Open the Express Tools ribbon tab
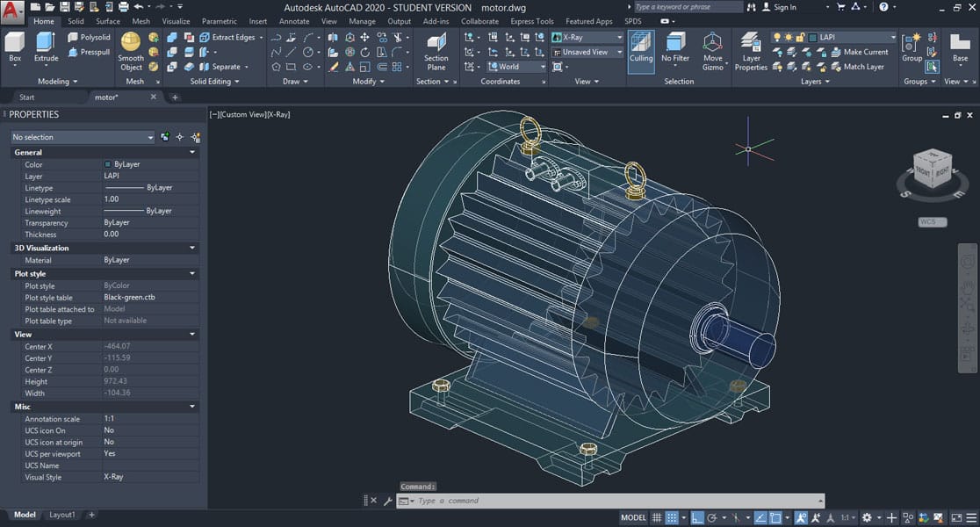Viewport: 980px width, 527px height. pyautogui.click(x=532, y=21)
